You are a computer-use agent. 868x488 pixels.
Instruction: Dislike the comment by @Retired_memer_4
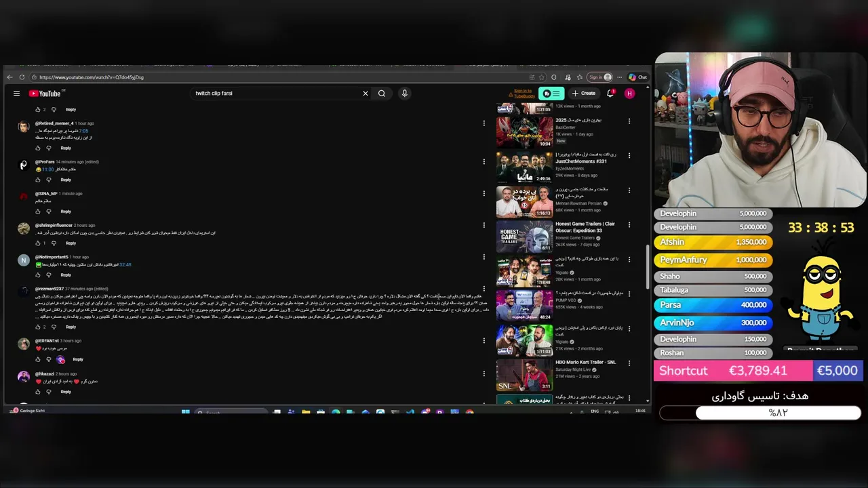49,148
